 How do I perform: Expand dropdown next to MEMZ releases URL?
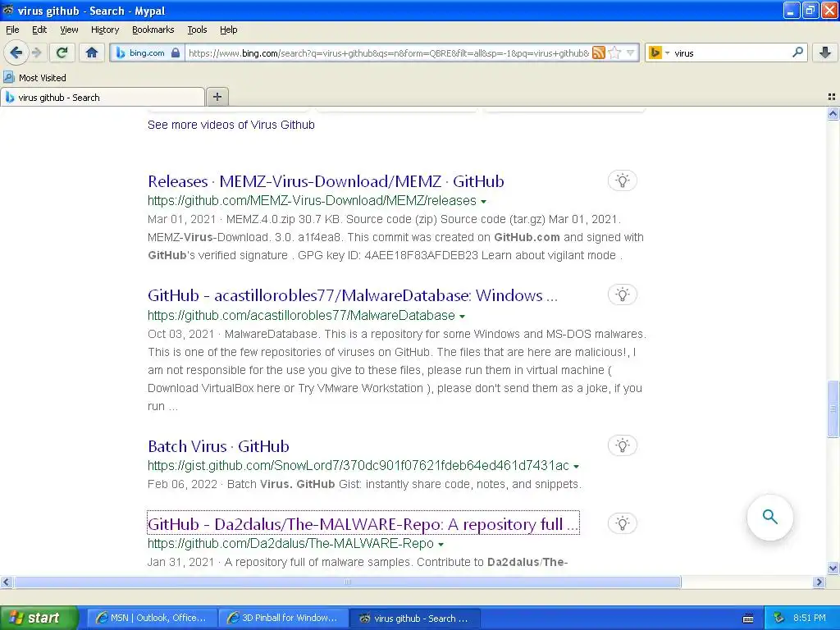[484, 202]
